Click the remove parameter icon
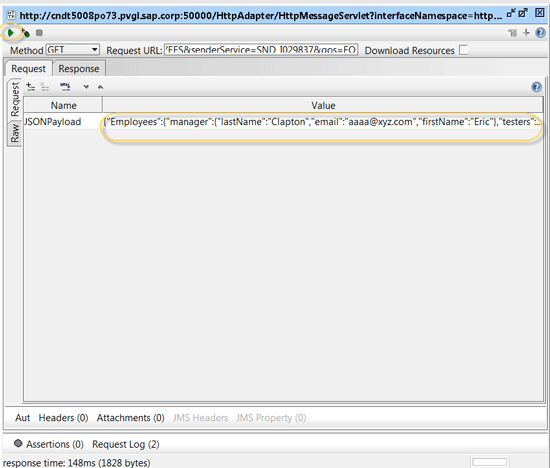 (x=45, y=87)
